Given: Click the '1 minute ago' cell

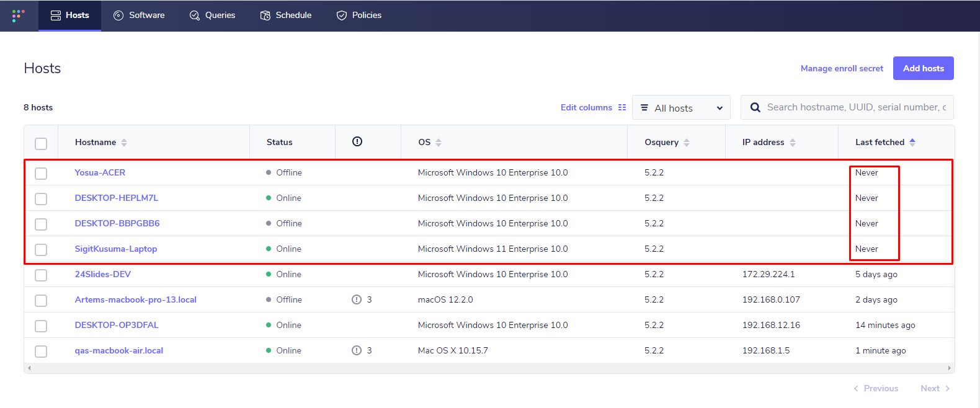Looking at the screenshot, I should 880,350.
